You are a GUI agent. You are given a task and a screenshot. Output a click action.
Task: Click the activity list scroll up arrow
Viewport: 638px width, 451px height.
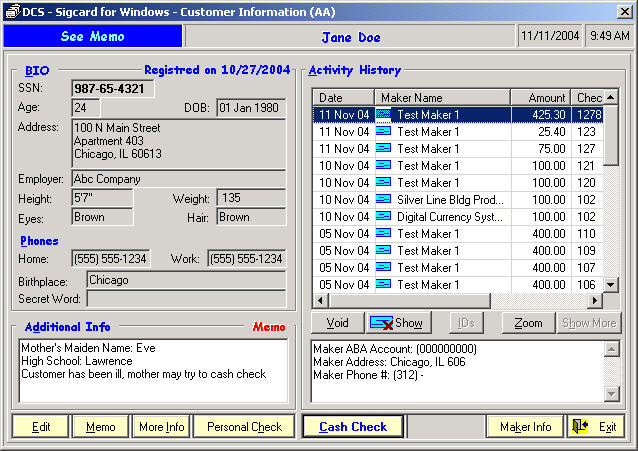[610, 97]
